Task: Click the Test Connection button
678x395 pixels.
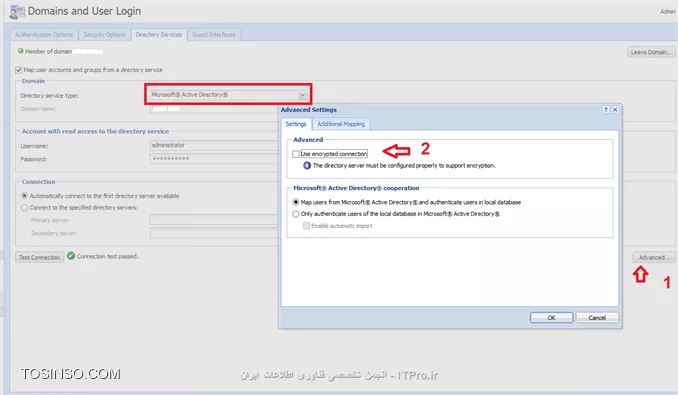Action: click(39, 257)
